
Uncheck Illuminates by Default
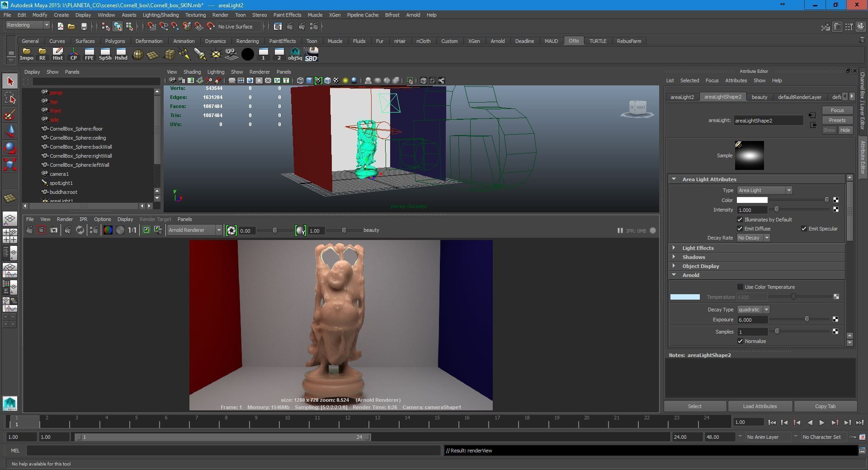click(740, 219)
